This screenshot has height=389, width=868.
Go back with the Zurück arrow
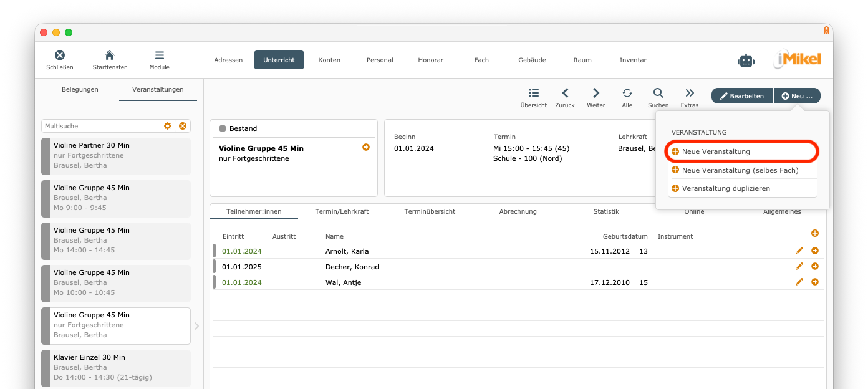coord(565,94)
